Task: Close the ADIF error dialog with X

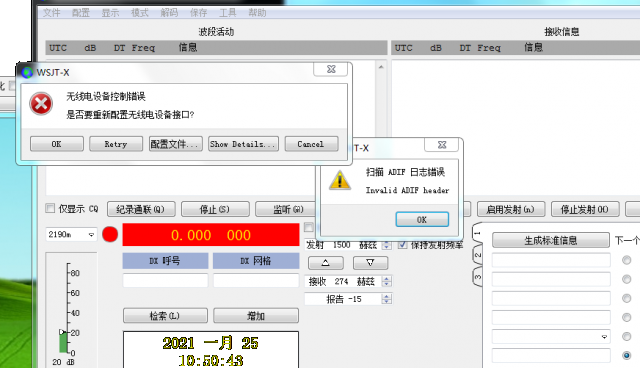Action: pos(441,145)
